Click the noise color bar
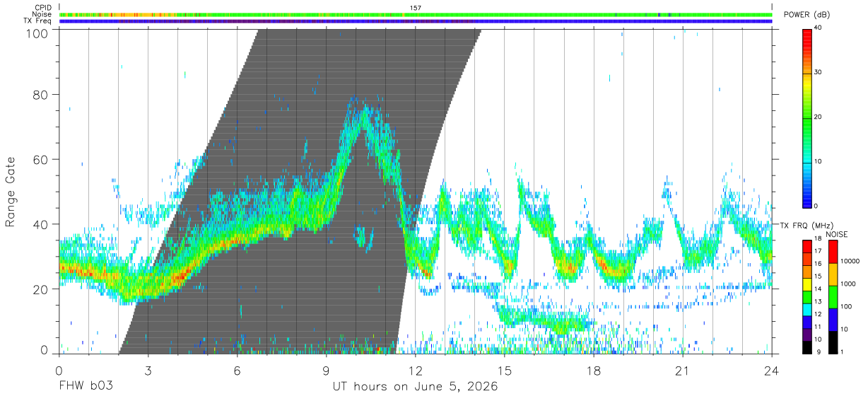The height and width of the screenshot is (401, 868). 833,296
